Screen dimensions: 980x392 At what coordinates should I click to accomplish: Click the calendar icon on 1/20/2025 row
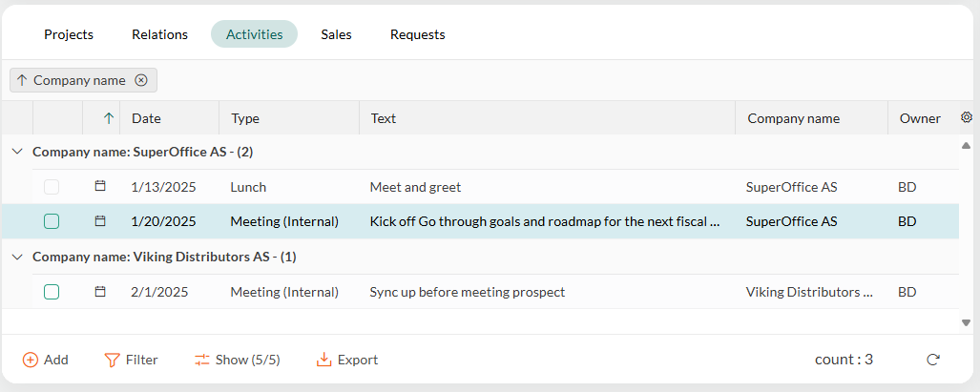(x=100, y=221)
